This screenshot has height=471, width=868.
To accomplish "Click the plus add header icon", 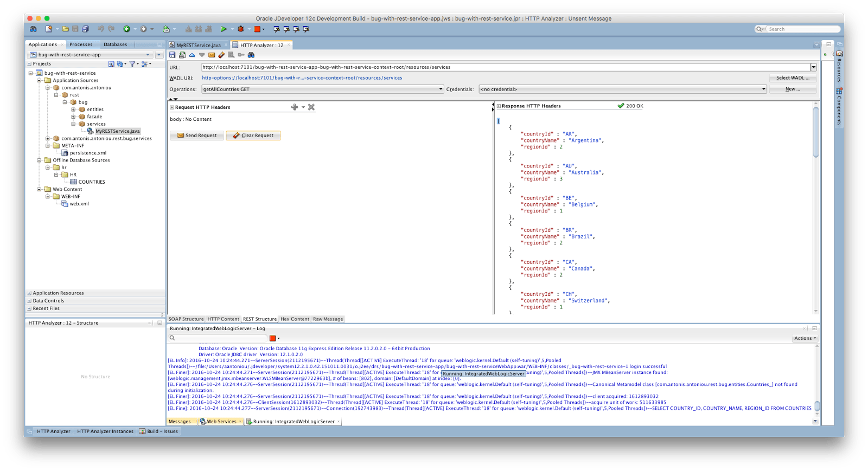I will coord(295,107).
